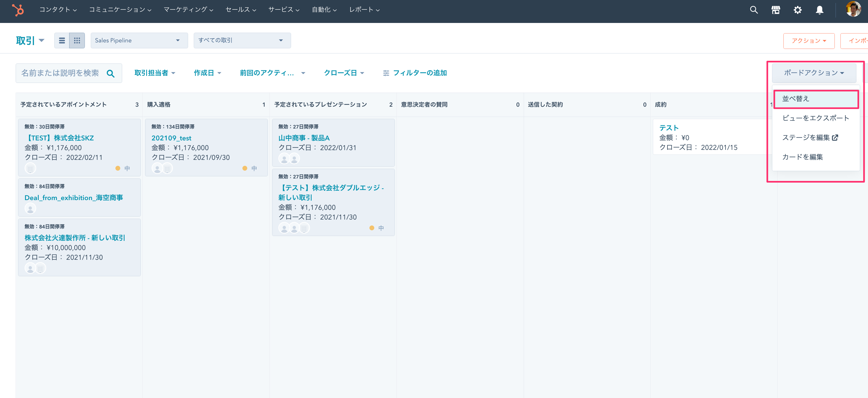Open notifications bell
The width and height of the screenshot is (868, 398).
tap(819, 10)
